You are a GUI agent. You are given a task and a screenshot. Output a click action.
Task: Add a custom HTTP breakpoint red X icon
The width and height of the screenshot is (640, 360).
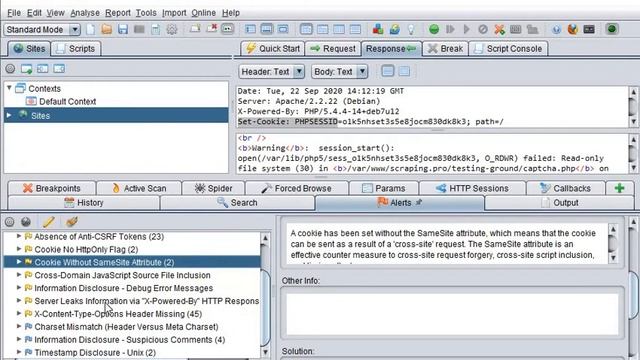tap(499, 29)
